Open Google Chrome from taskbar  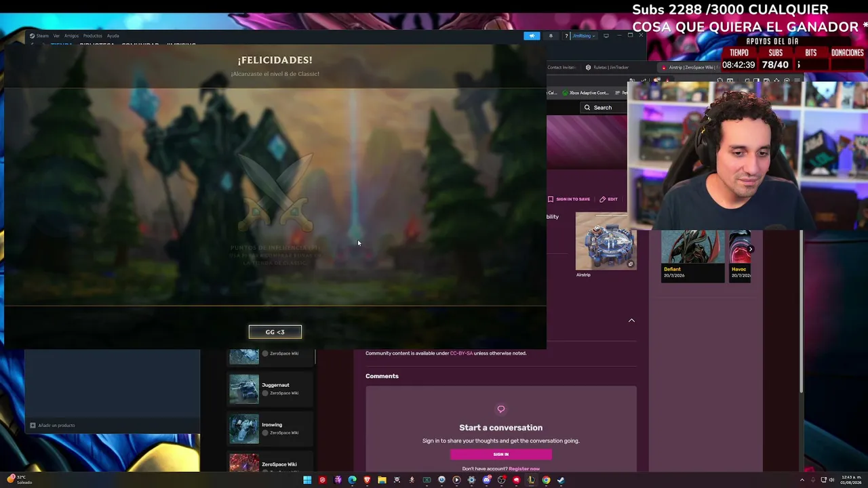(x=546, y=480)
